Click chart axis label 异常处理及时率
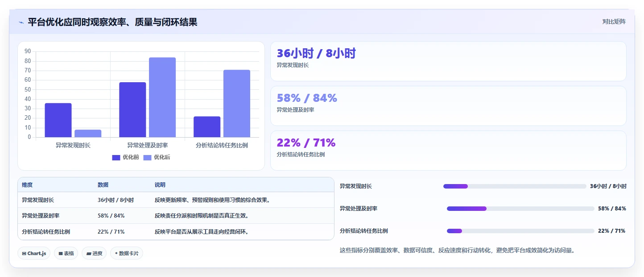The width and height of the screenshot is (644, 277). point(148,146)
